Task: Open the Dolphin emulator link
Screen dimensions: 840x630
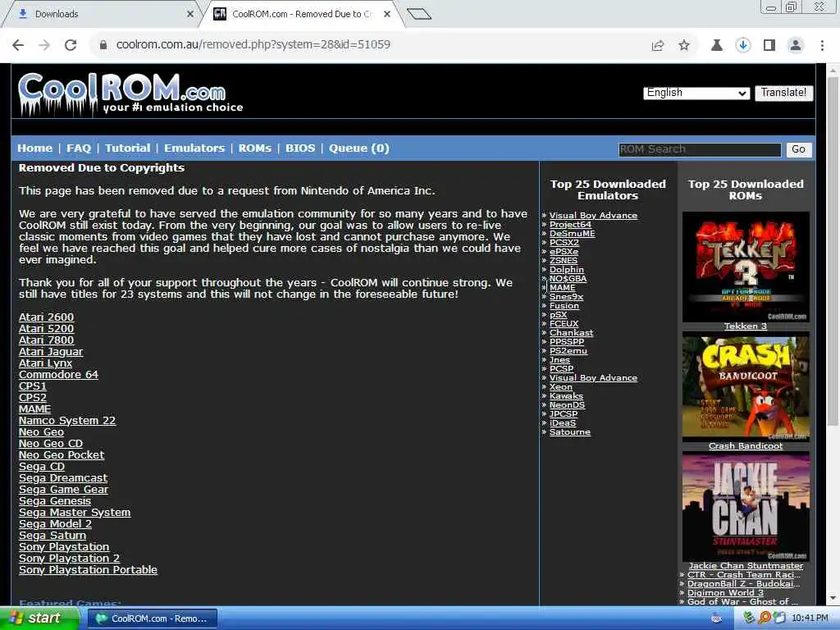Action: tap(566, 269)
